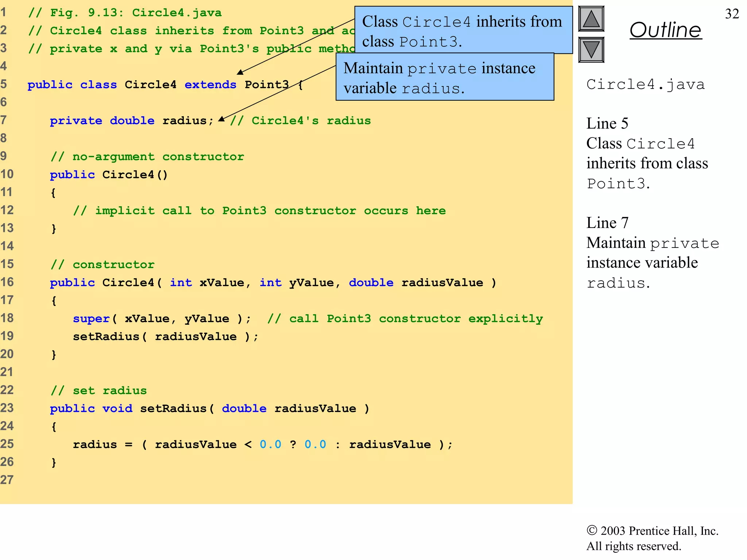Click the 'Line 5' note in the sidebar
Image resolution: width=747 pixels, height=560 pixels.
[607, 124]
